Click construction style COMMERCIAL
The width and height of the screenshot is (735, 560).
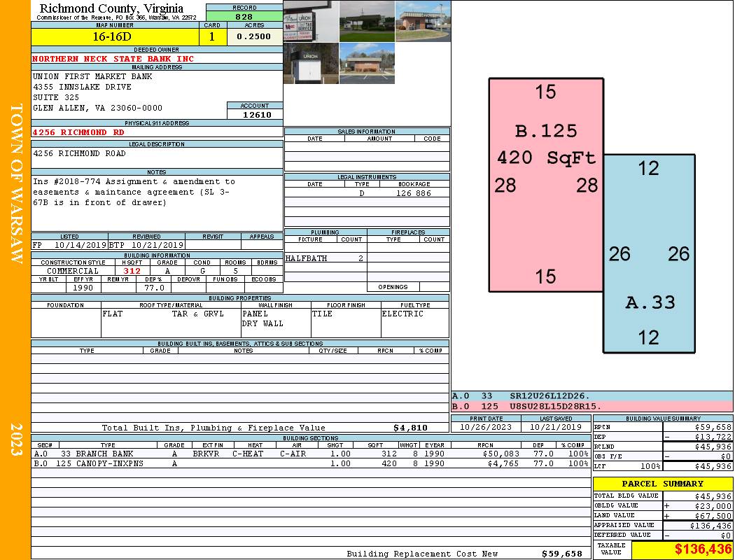click(73, 271)
